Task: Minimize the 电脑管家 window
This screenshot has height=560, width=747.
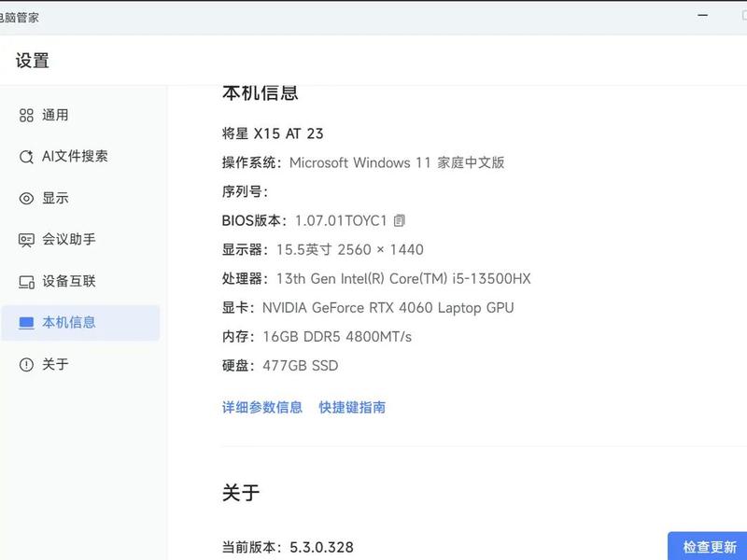Action: click(x=702, y=15)
